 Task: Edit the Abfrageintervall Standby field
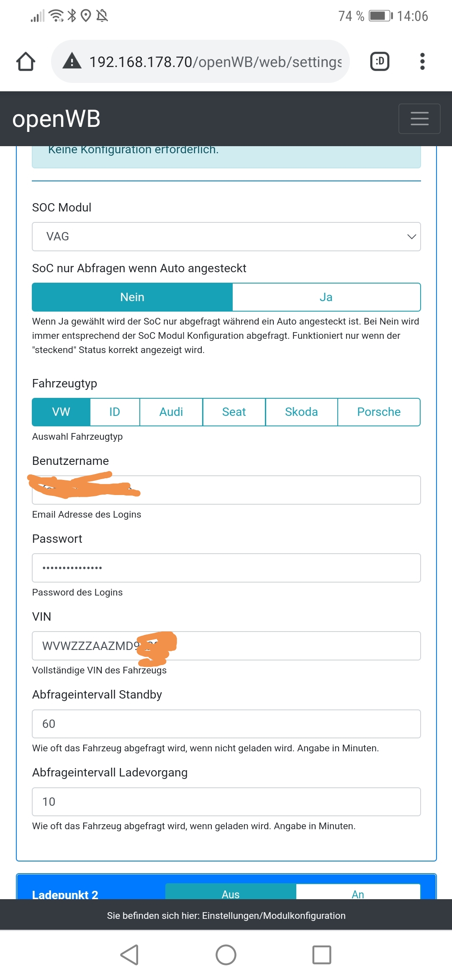(x=226, y=724)
